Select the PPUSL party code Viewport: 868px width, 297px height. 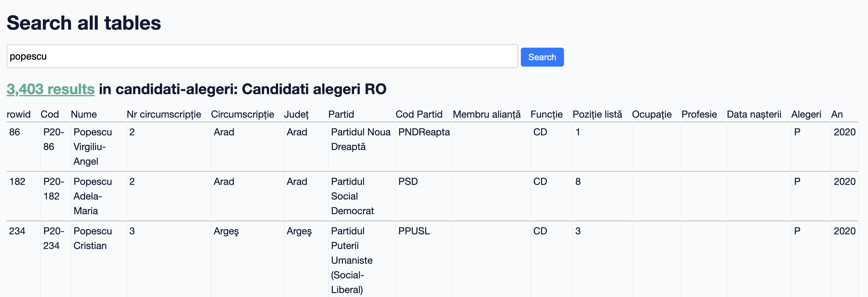(414, 231)
